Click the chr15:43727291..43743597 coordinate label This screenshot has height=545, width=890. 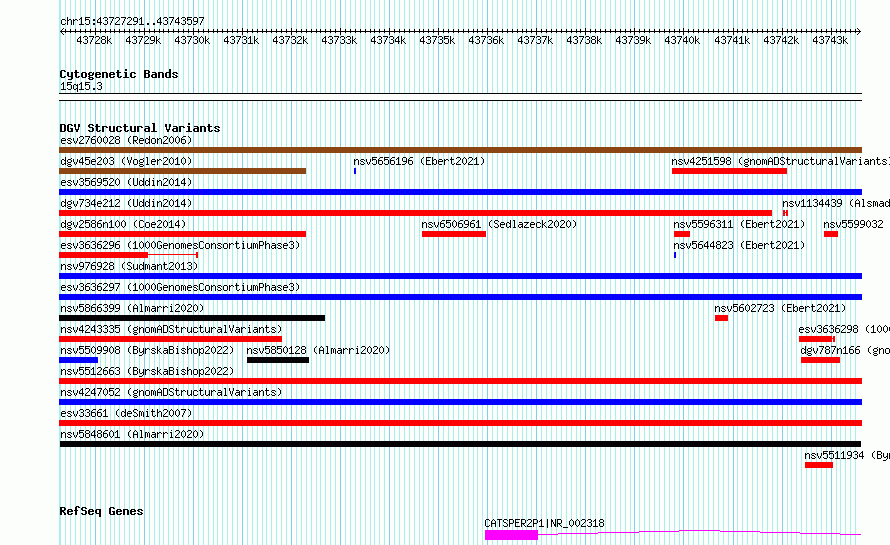click(132, 21)
